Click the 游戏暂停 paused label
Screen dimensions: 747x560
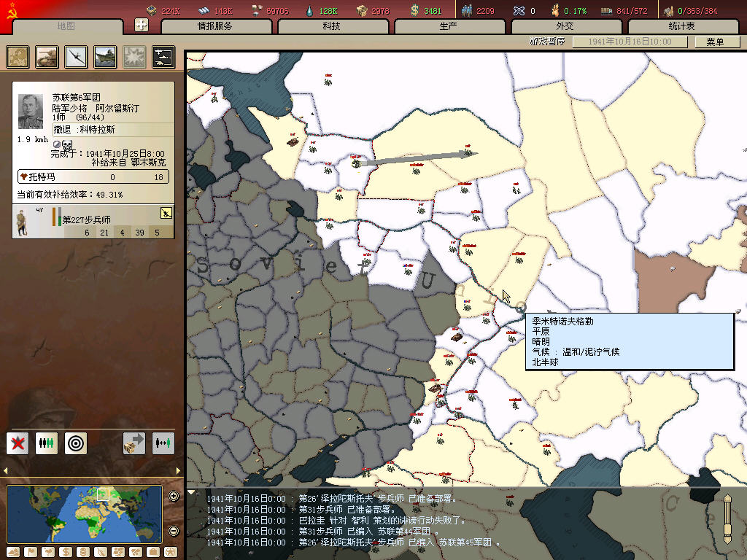tap(547, 42)
